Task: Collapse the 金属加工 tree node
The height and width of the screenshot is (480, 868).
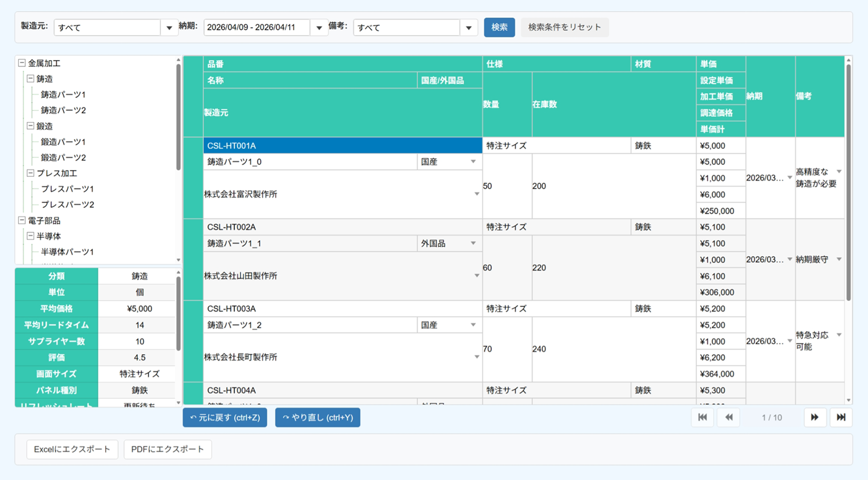Action: click(22, 63)
